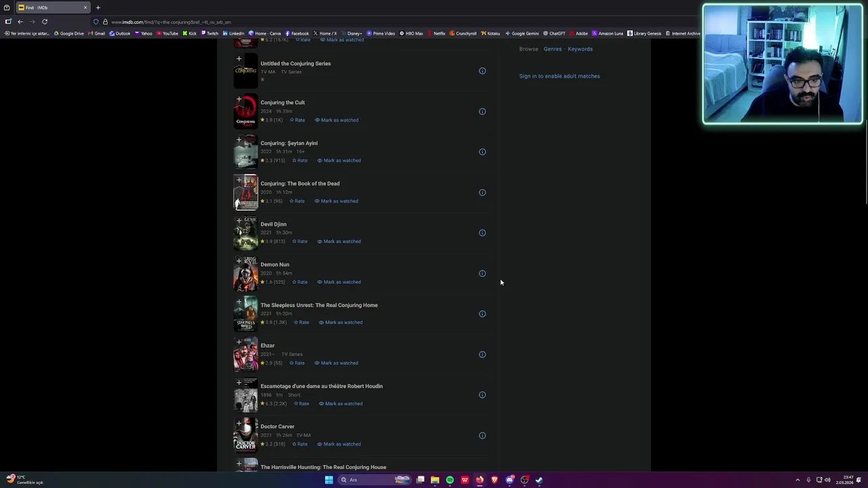
Task: Open Conjuring: The Book of the Dead poster
Action: [245, 192]
